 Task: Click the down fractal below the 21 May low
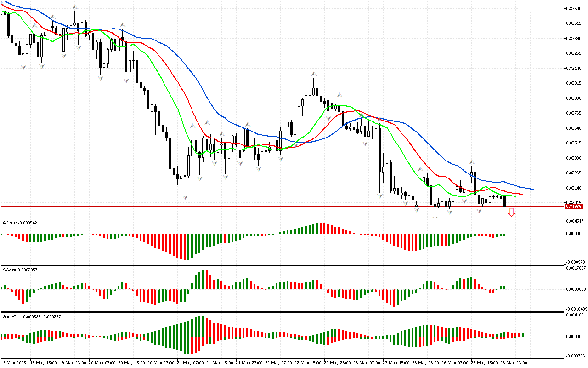[x=185, y=197]
